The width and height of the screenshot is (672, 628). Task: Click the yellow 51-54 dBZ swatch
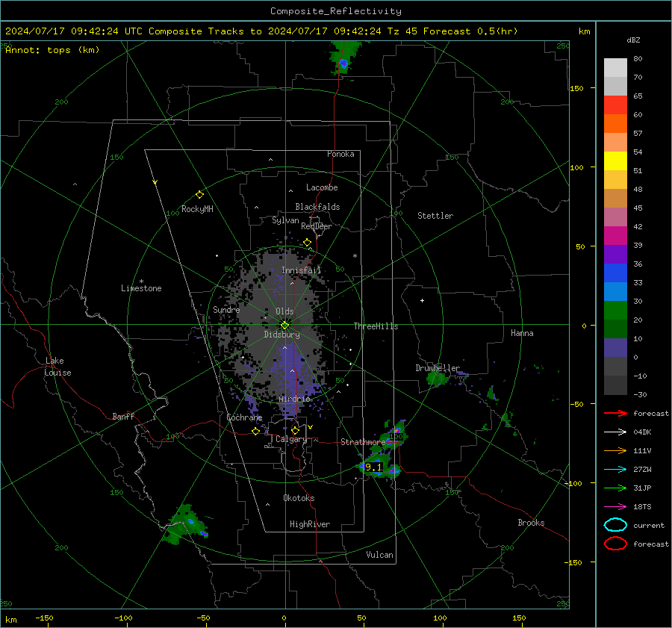coord(615,161)
